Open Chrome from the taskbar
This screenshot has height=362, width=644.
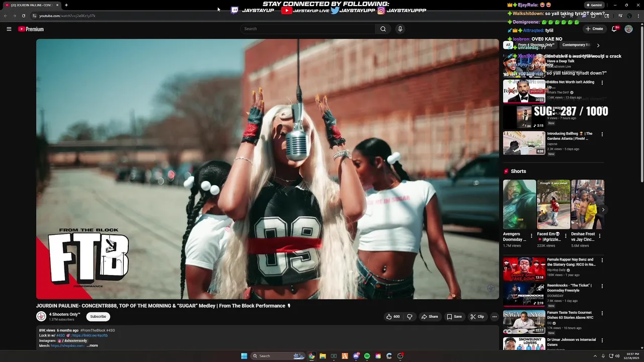311,356
